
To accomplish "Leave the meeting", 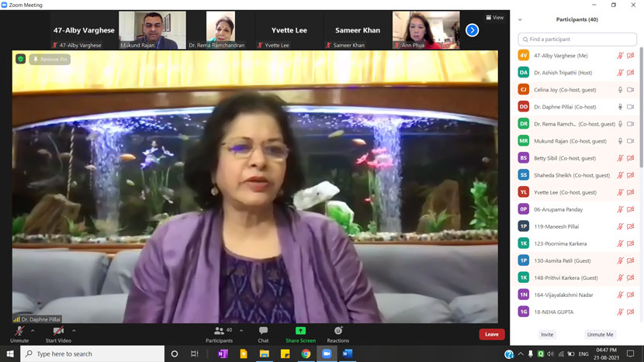I will [x=492, y=334].
